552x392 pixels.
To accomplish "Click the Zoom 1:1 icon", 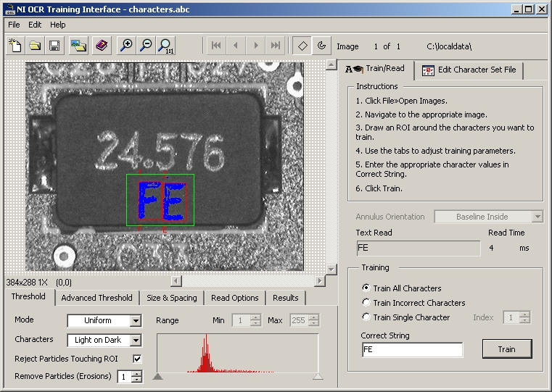I will click(x=165, y=46).
